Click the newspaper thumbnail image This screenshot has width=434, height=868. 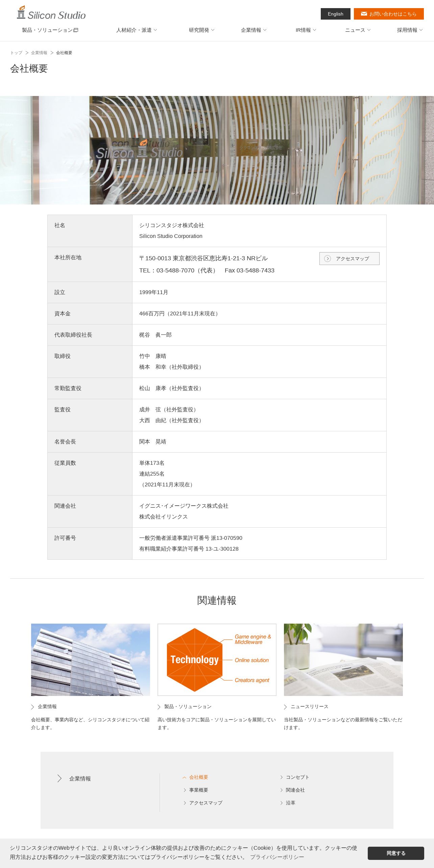click(x=343, y=659)
